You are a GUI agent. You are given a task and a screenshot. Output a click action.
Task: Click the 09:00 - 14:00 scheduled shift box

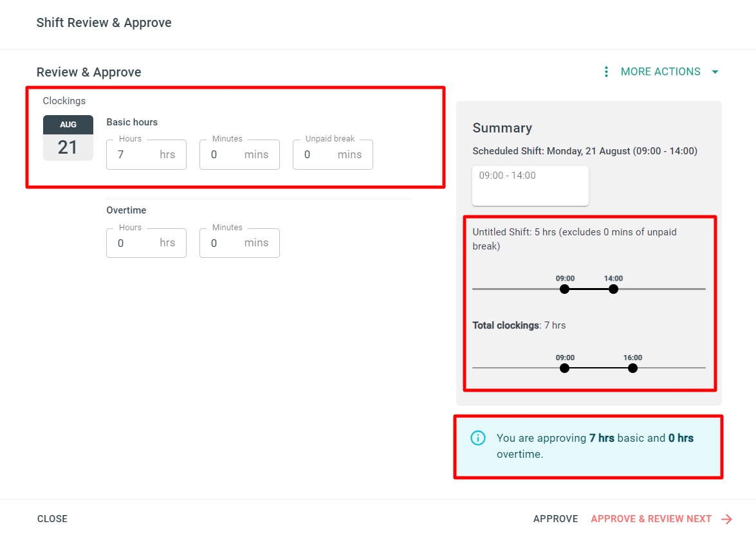(530, 186)
